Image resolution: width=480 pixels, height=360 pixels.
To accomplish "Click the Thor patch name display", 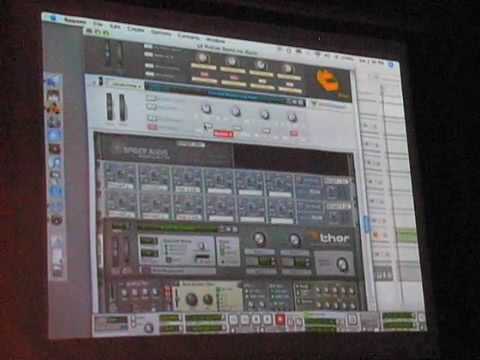I will coord(178,228).
